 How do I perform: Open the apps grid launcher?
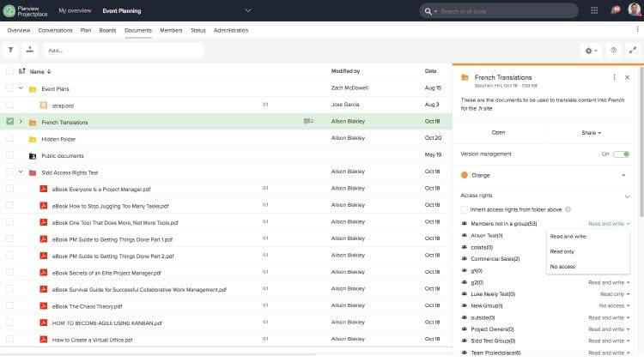(x=594, y=10)
